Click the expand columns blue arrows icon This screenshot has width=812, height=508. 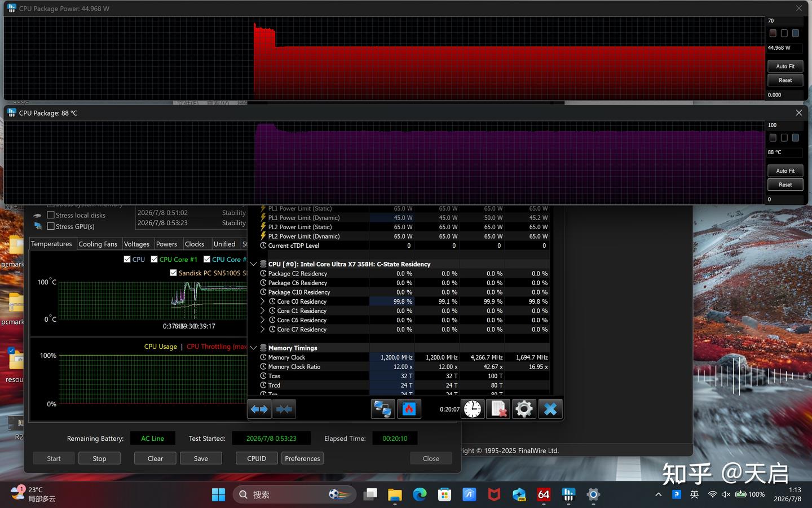[x=259, y=409]
